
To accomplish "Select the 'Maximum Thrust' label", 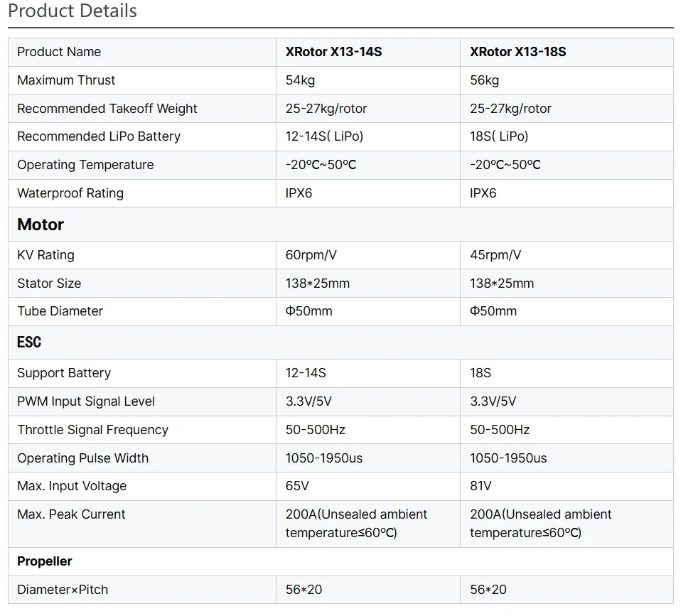I will click(66, 80).
